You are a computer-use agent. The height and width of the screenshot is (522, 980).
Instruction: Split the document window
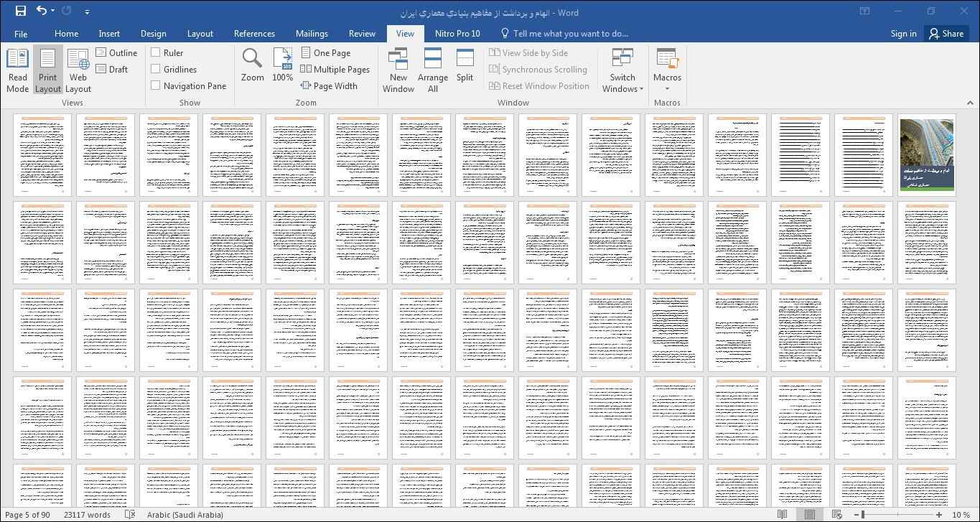(x=465, y=65)
